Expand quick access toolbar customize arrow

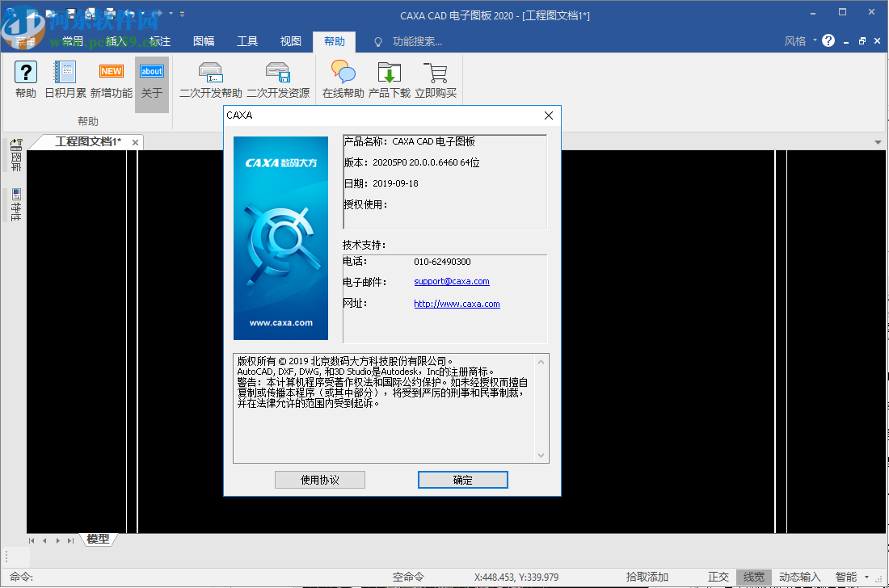point(182,14)
